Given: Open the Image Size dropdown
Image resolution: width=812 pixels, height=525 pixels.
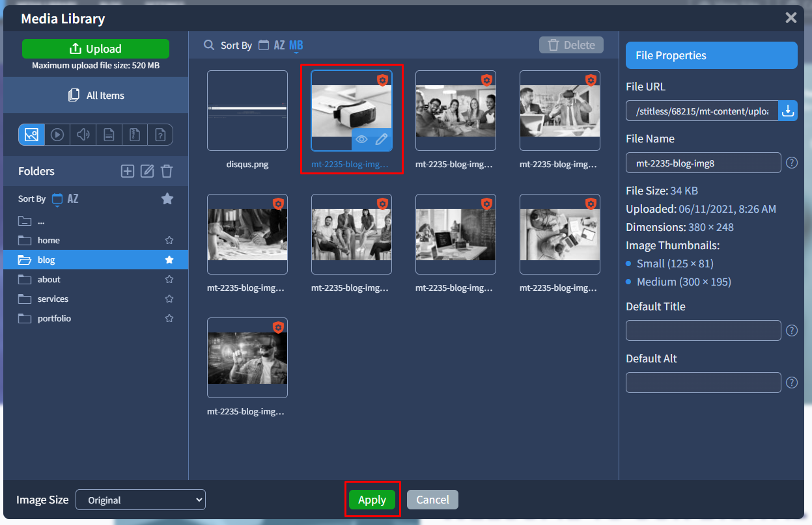Looking at the screenshot, I should (141, 500).
